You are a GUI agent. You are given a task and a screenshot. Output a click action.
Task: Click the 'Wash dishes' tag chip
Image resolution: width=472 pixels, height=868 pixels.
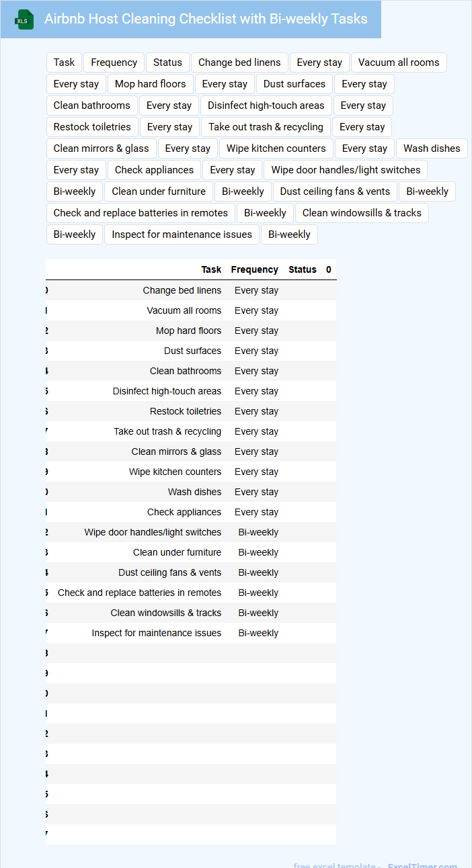432,148
